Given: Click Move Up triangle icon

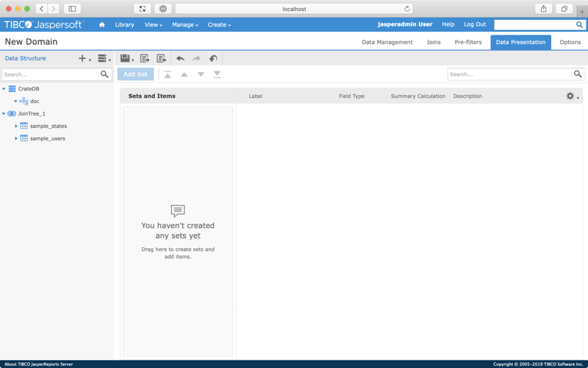Looking at the screenshot, I should click(184, 74).
